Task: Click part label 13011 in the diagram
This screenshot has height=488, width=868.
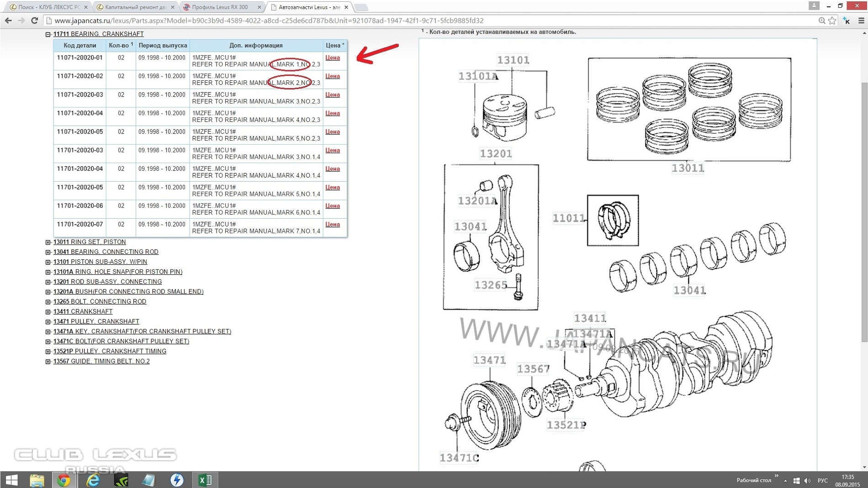Action: pos(688,168)
